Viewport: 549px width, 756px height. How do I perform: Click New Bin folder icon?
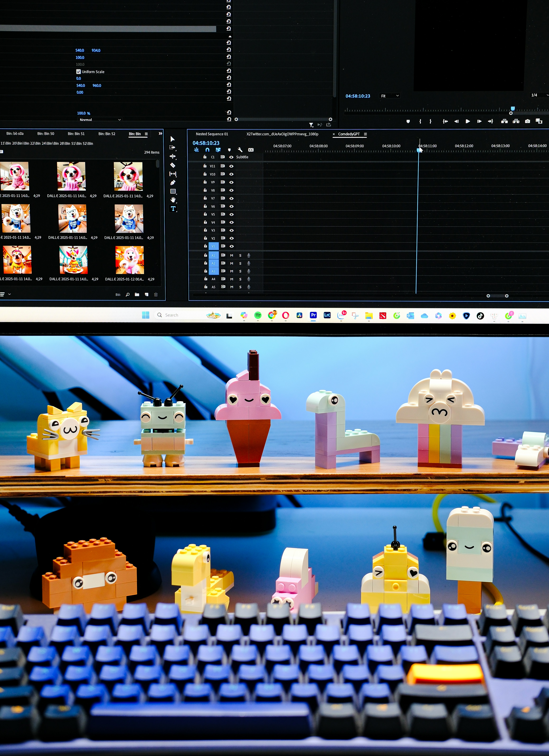[137, 294]
